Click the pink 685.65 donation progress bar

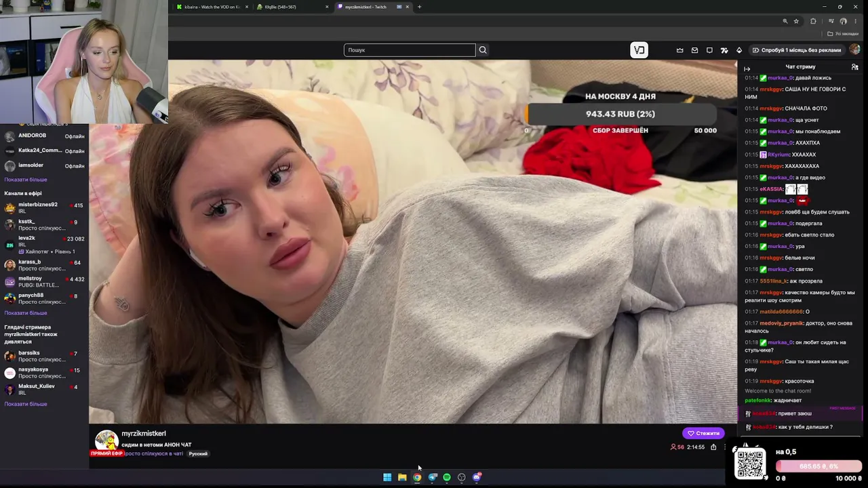(x=818, y=466)
